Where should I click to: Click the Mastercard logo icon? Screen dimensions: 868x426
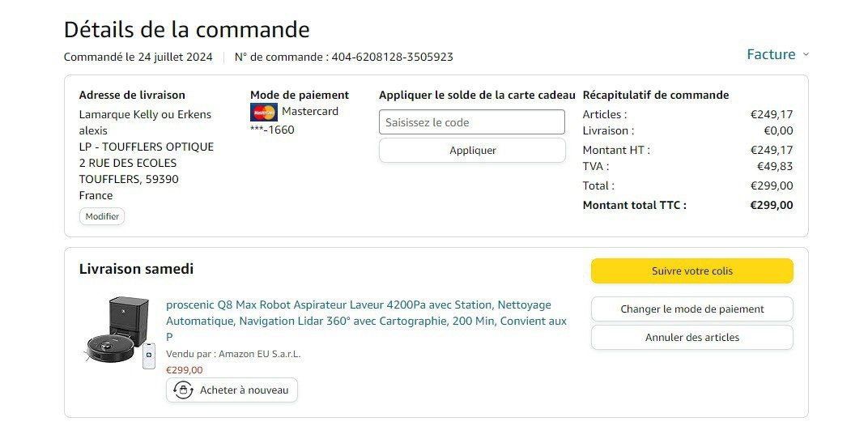[x=264, y=112]
